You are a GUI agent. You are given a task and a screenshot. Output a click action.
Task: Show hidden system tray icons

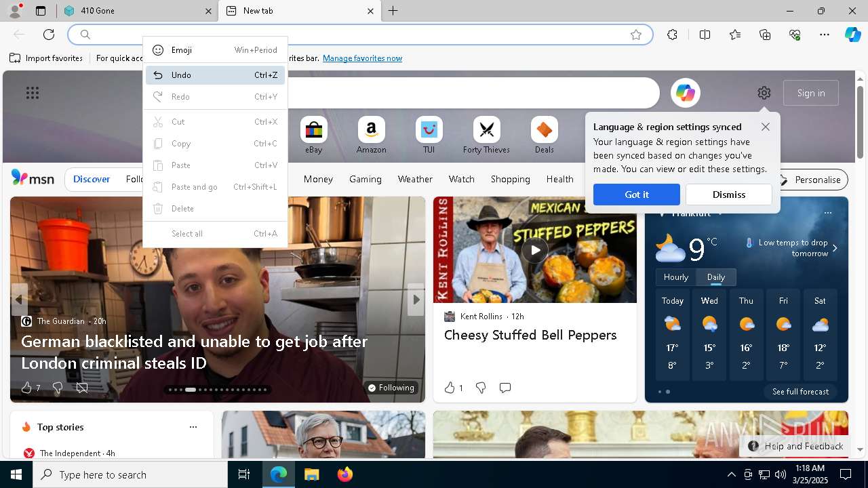(x=731, y=474)
